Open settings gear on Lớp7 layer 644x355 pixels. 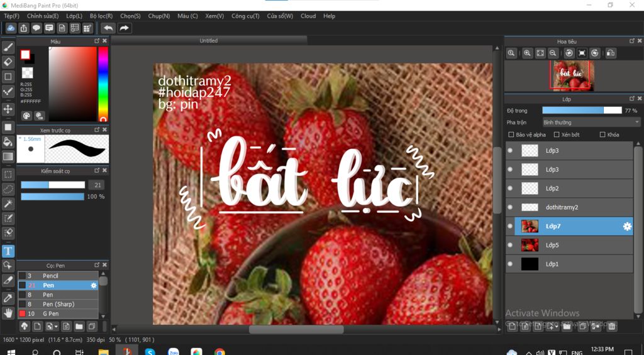627,226
